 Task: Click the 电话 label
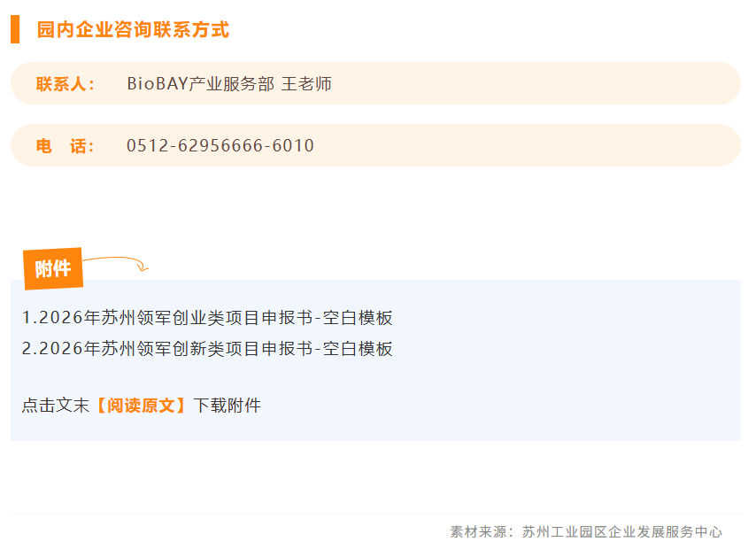tap(66, 146)
